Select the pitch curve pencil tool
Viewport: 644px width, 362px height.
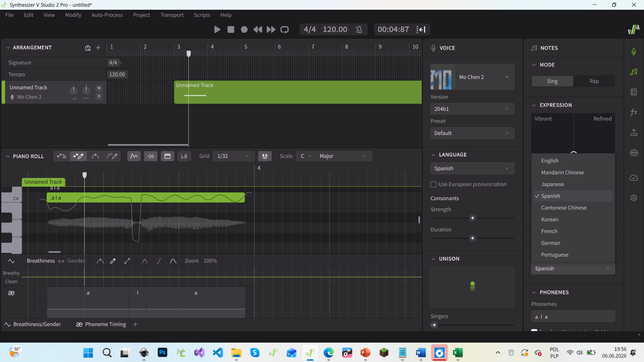tap(112, 156)
